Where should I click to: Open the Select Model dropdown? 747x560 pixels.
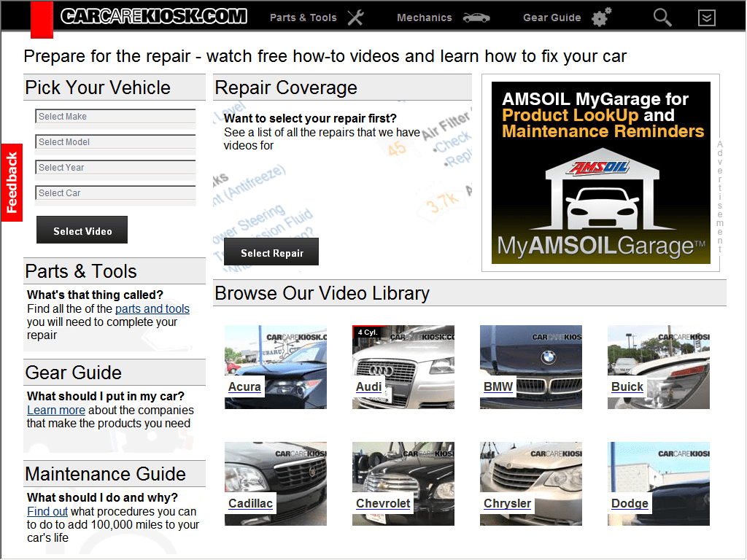click(115, 142)
